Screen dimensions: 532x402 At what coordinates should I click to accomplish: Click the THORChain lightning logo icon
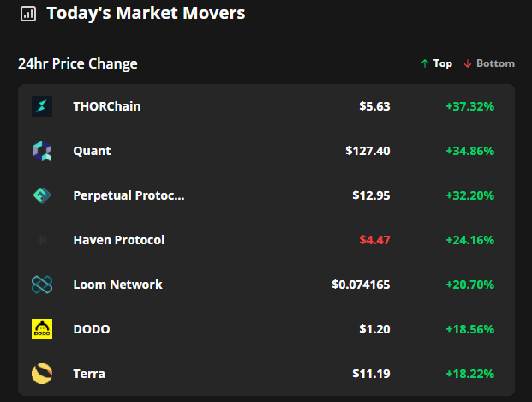tap(42, 106)
